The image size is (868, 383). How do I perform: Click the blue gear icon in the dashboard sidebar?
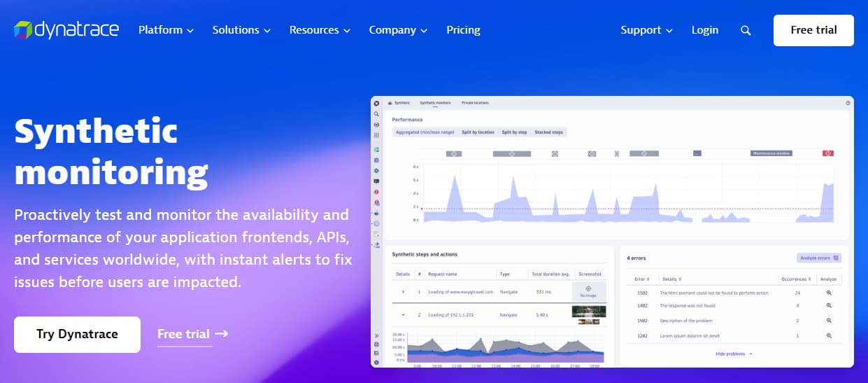(376, 170)
